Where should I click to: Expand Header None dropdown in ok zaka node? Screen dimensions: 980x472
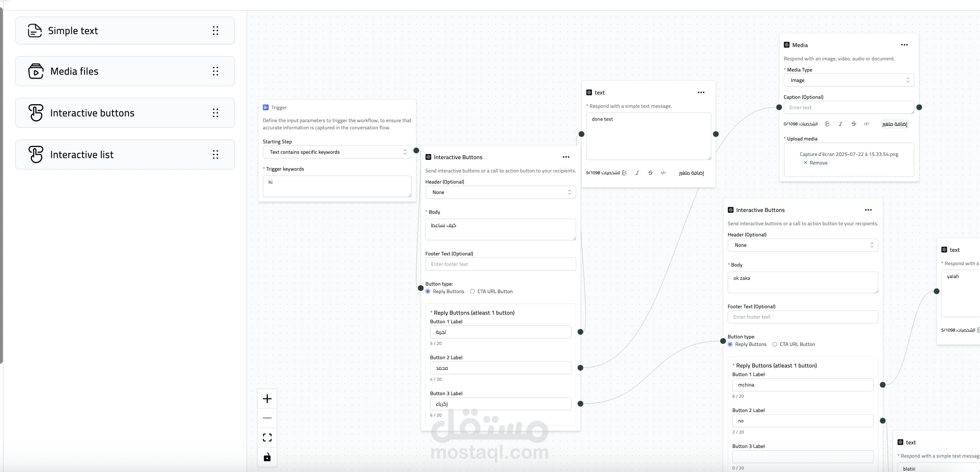point(803,245)
